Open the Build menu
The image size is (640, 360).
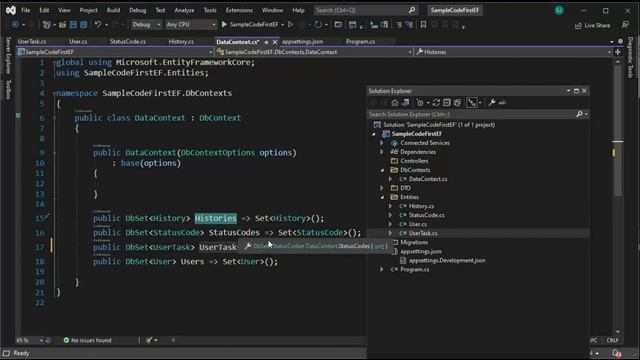click(113, 10)
